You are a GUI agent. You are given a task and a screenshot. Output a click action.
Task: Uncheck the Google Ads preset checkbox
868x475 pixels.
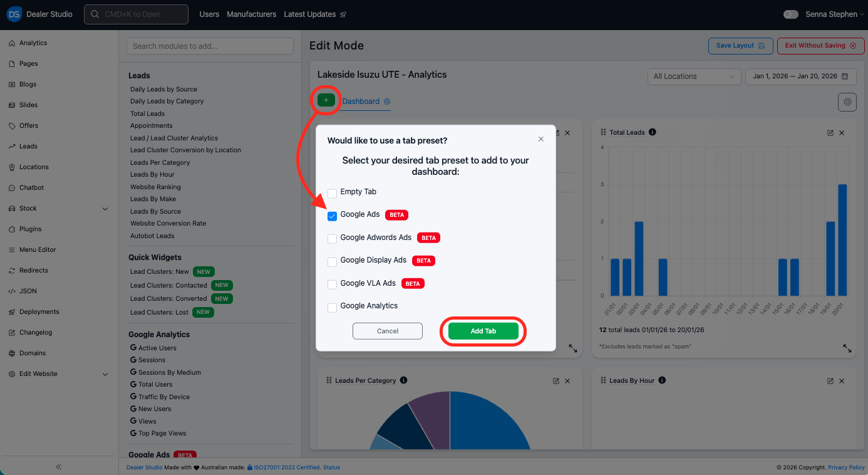tap(333, 216)
